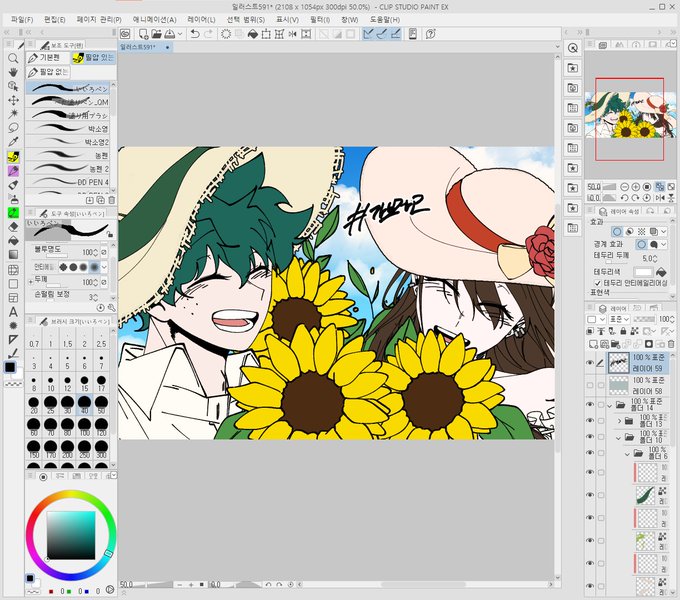Select the Text tool

(13, 312)
